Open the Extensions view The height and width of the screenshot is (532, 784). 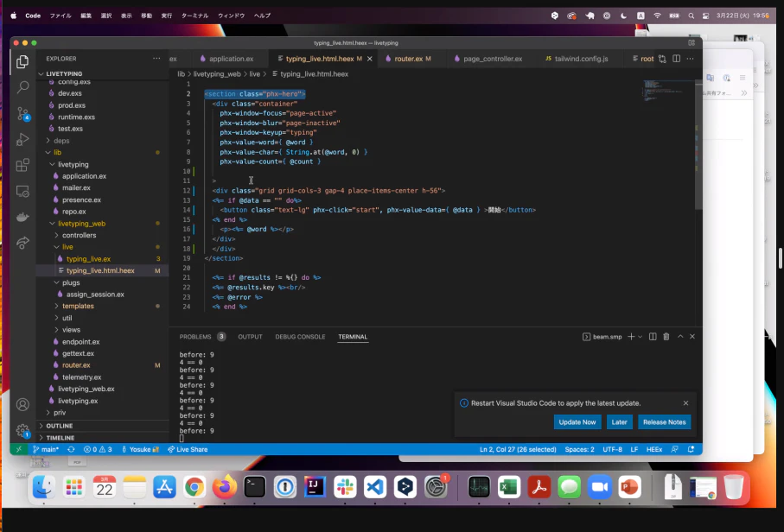pos(22,165)
